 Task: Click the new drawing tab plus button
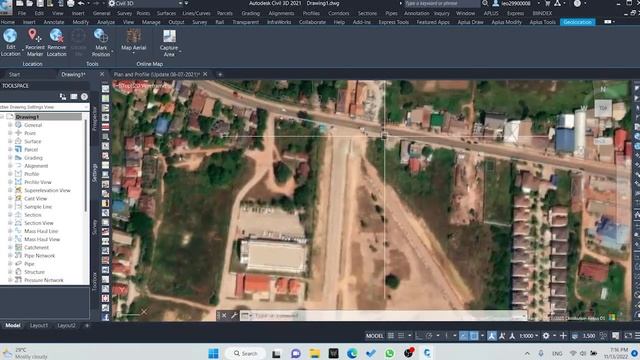pos(220,74)
